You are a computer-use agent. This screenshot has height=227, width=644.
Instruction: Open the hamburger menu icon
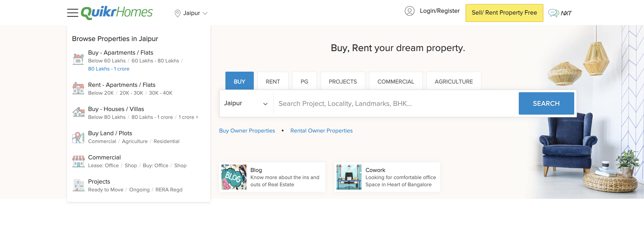(x=72, y=13)
